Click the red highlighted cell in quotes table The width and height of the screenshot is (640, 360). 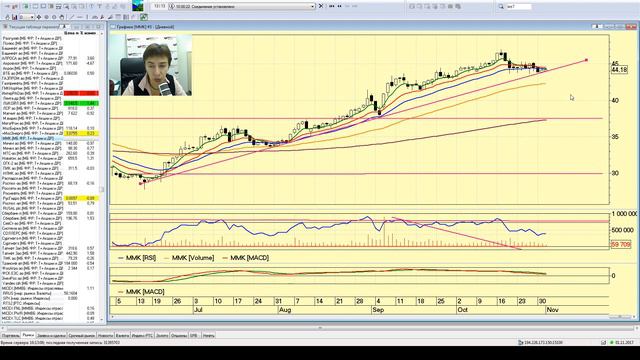click(x=81, y=93)
